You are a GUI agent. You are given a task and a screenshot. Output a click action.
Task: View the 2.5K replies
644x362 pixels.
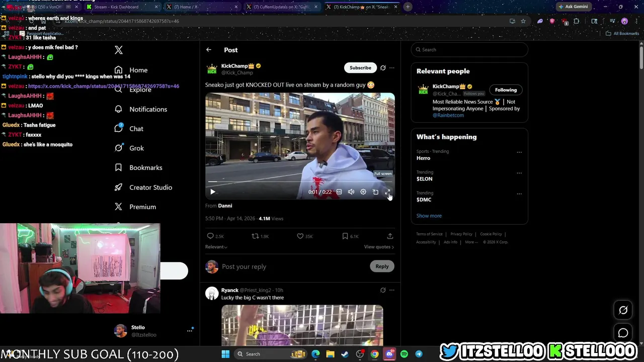pyautogui.click(x=215, y=236)
